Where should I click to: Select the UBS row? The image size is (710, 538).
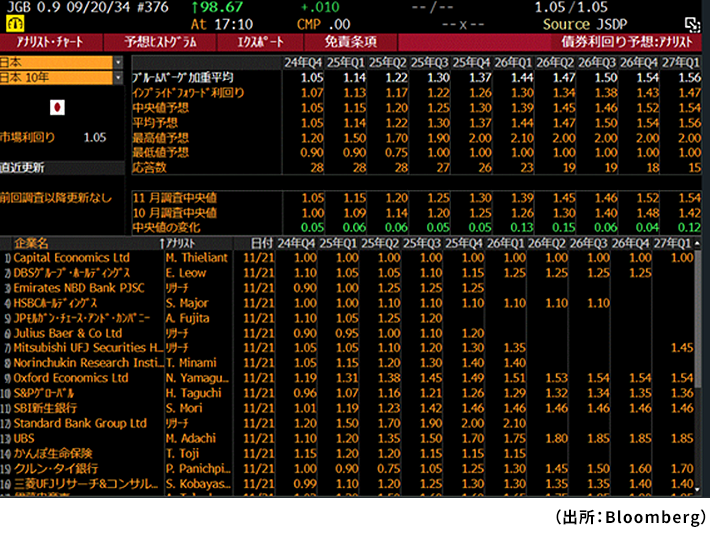click(347, 438)
